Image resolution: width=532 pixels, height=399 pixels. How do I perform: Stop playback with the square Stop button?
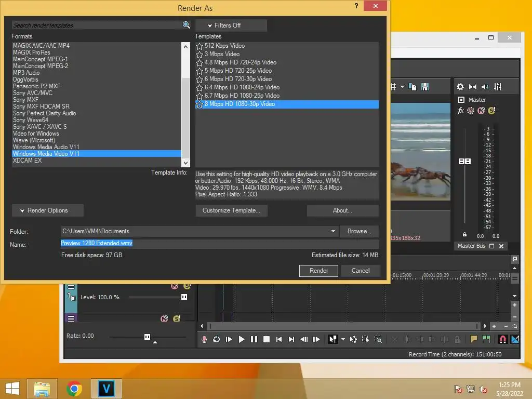coord(267,339)
